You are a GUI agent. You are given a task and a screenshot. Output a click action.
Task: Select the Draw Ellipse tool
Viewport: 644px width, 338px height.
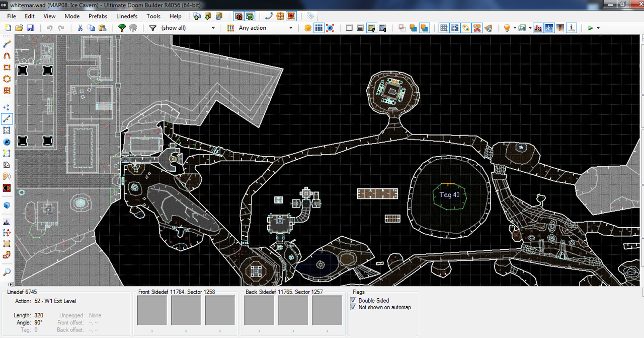[7, 79]
